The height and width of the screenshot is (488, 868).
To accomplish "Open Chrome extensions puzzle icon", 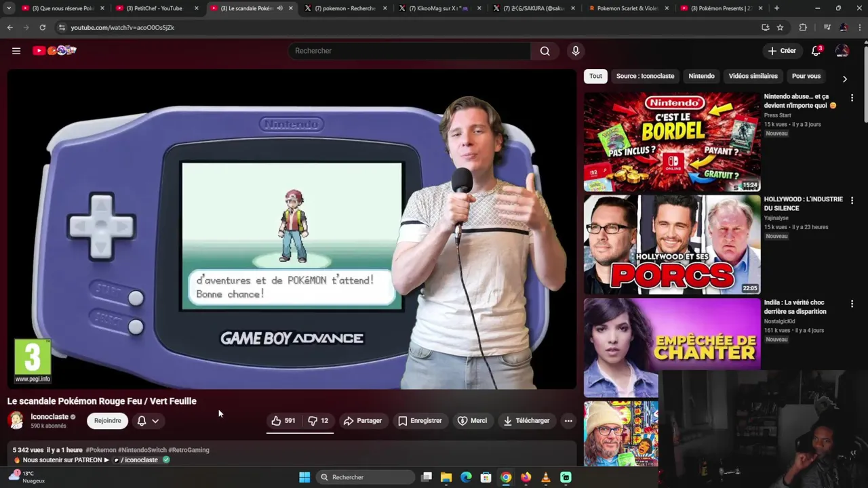I will [803, 27].
